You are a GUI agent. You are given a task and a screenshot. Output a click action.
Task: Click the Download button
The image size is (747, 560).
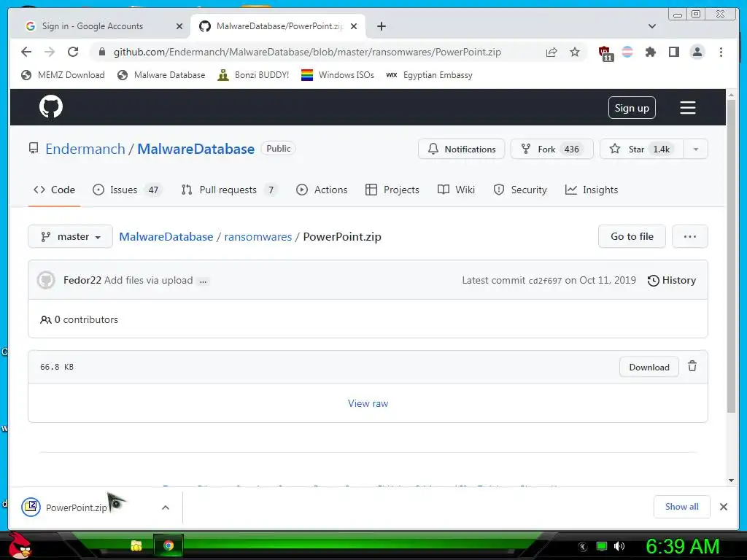649,367
